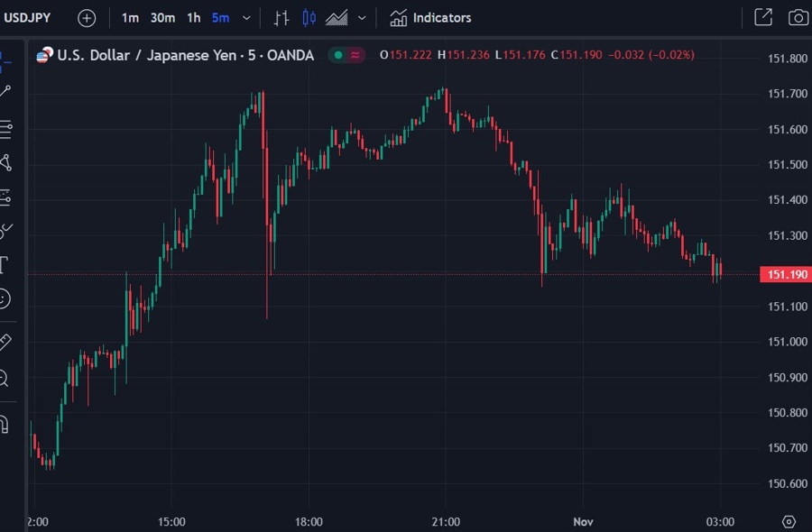The height and width of the screenshot is (532, 812).
Task: Click the pink approximate-data indicator icon
Action: pos(355,55)
